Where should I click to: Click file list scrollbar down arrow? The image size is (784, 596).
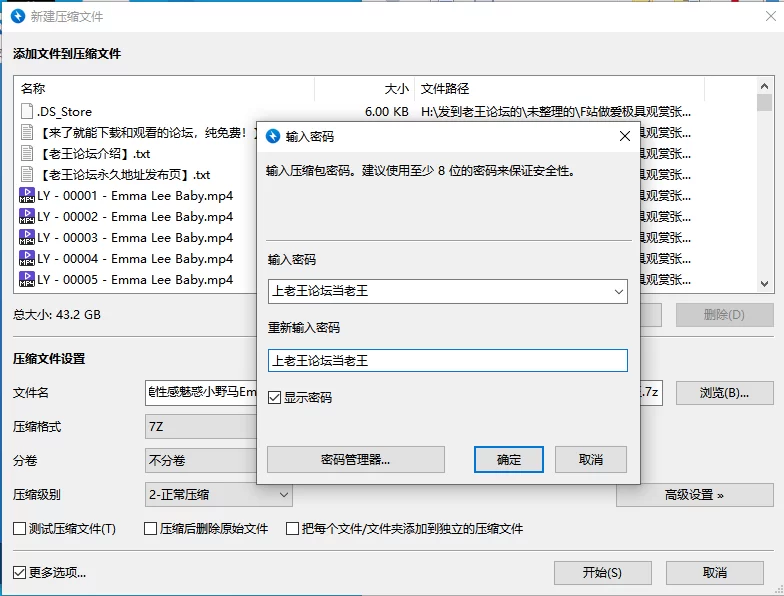pyautogui.click(x=764, y=284)
